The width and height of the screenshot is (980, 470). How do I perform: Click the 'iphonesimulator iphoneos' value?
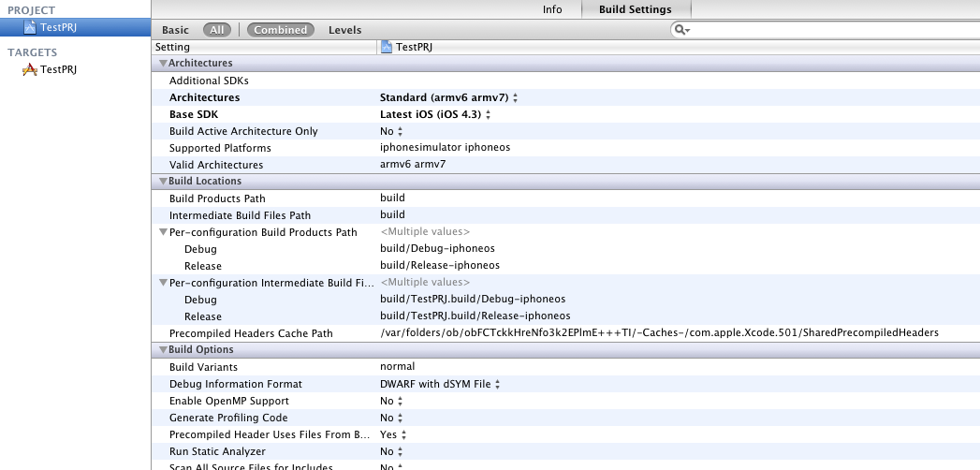click(x=445, y=148)
